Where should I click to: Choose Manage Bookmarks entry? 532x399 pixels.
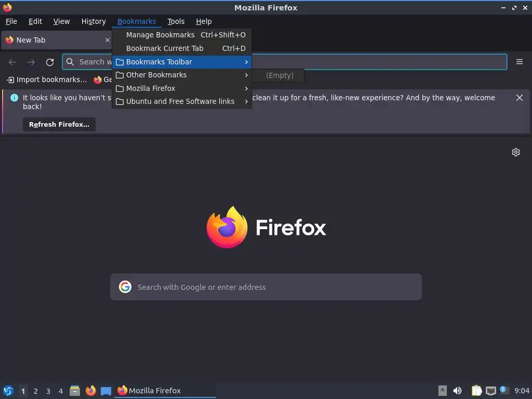[182, 35]
